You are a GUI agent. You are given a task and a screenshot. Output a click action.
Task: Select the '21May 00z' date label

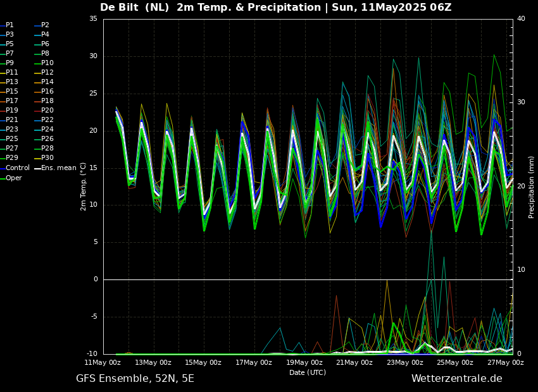click(x=355, y=362)
